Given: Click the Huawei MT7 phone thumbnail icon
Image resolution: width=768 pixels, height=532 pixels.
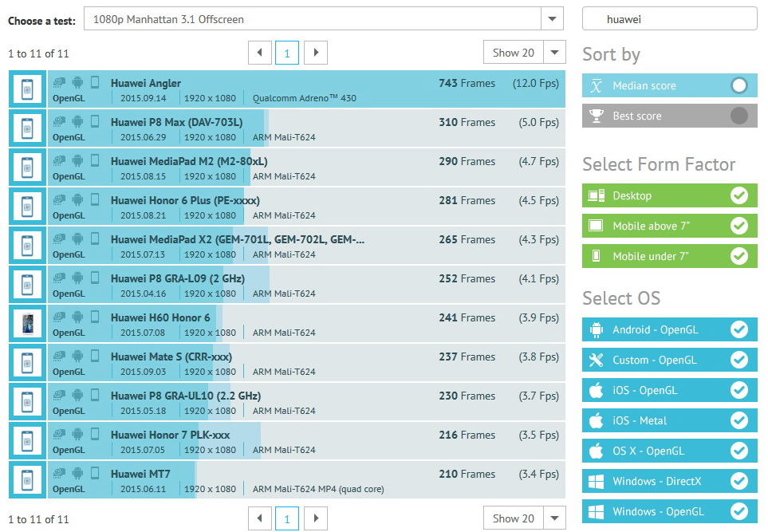Looking at the screenshot, I should (x=27, y=480).
